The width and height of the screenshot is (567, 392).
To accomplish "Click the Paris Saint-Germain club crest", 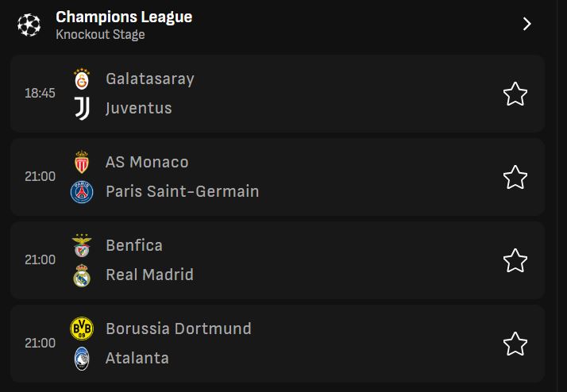I will pos(82,192).
